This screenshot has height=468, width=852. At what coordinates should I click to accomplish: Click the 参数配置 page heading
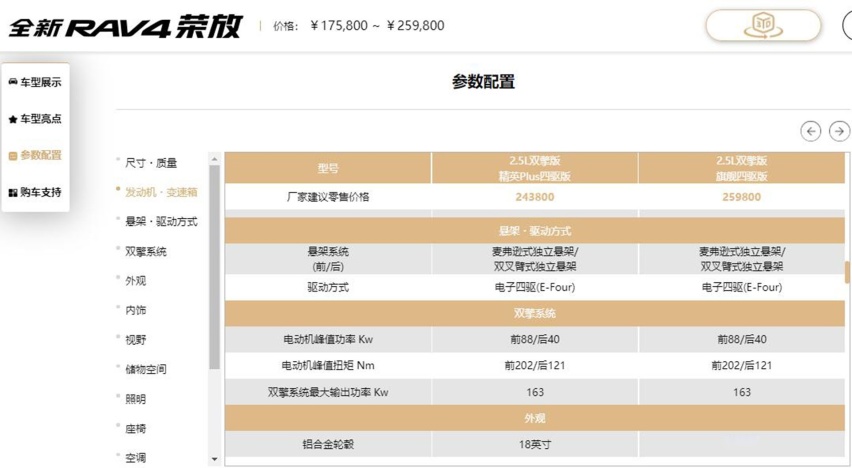[x=483, y=82]
